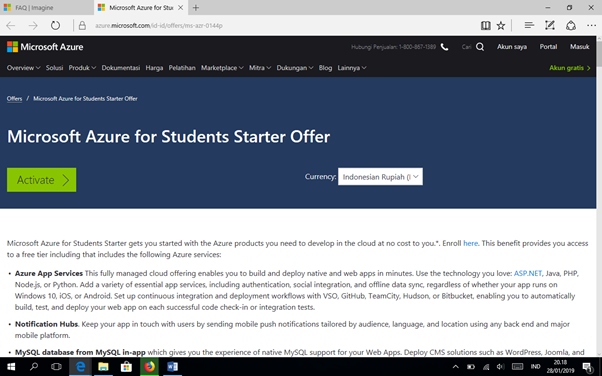Open browser Settings and more ellipsis
This screenshot has height=376, width=602.
point(591,26)
